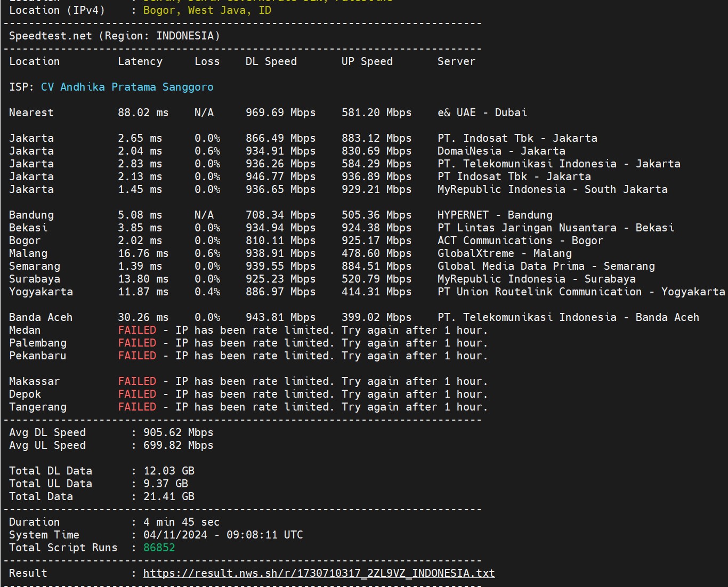Click the FAILED label next to Tangerang
728x587 pixels.
137,407
